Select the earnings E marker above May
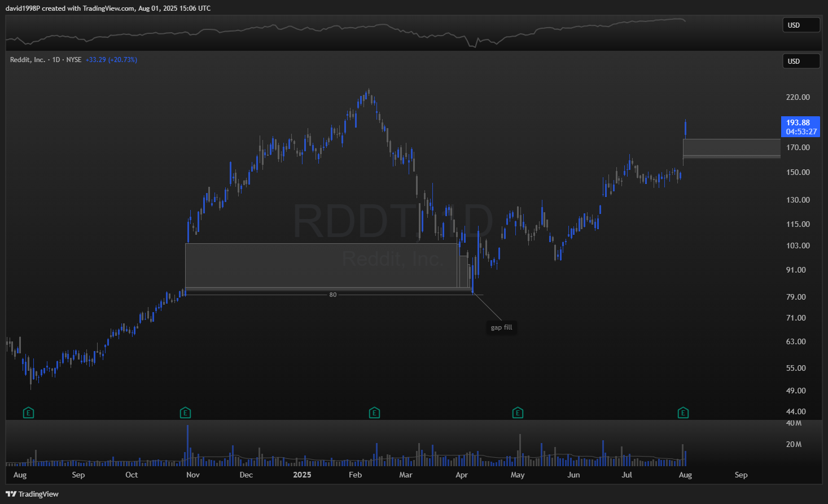Screen dimensions: 828x504 pos(518,413)
